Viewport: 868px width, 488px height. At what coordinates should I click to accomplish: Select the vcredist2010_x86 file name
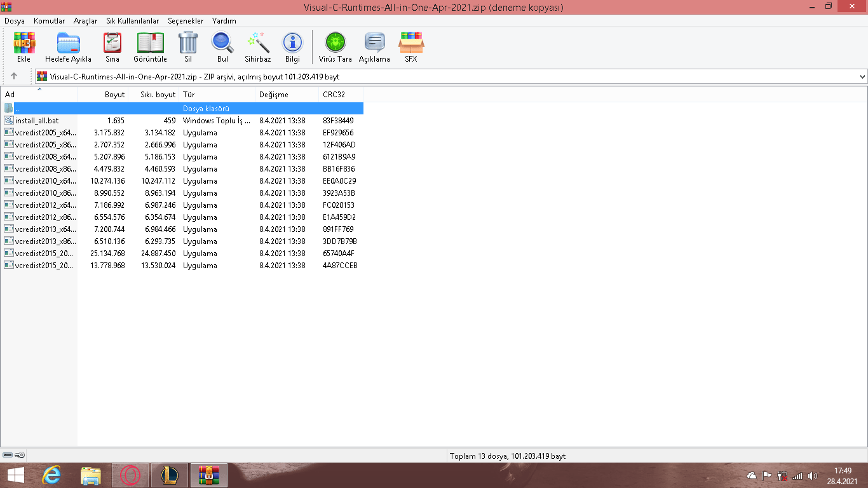45,193
